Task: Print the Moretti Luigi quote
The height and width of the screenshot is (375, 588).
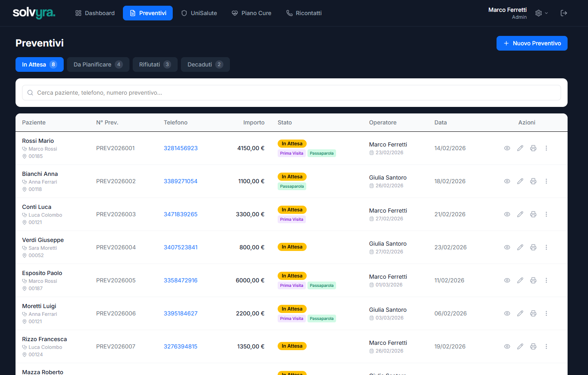Action: coord(533,313)
